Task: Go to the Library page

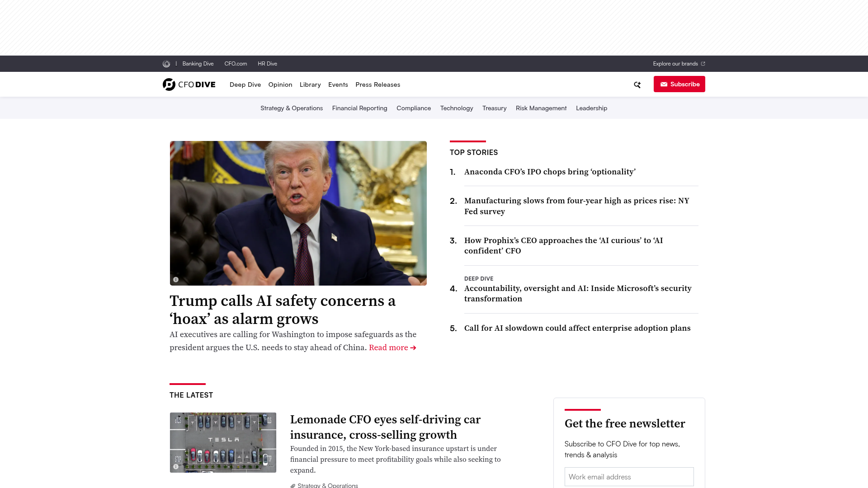Action: pos(310,84)
